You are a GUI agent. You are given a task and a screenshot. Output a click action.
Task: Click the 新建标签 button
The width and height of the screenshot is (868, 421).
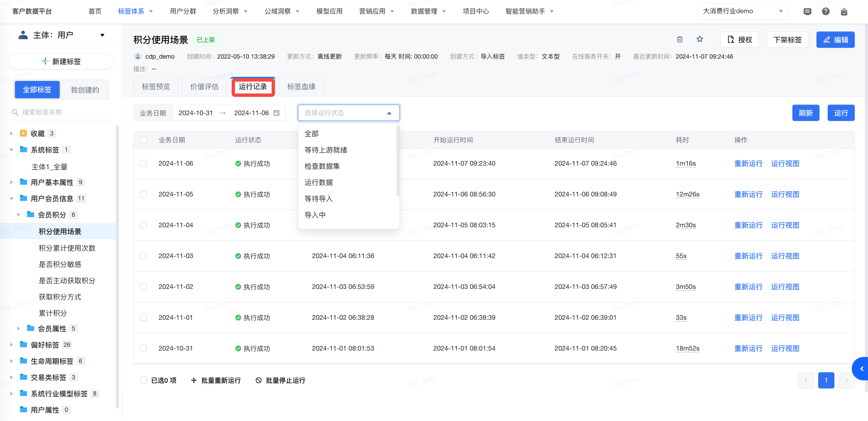click(61, 61)
